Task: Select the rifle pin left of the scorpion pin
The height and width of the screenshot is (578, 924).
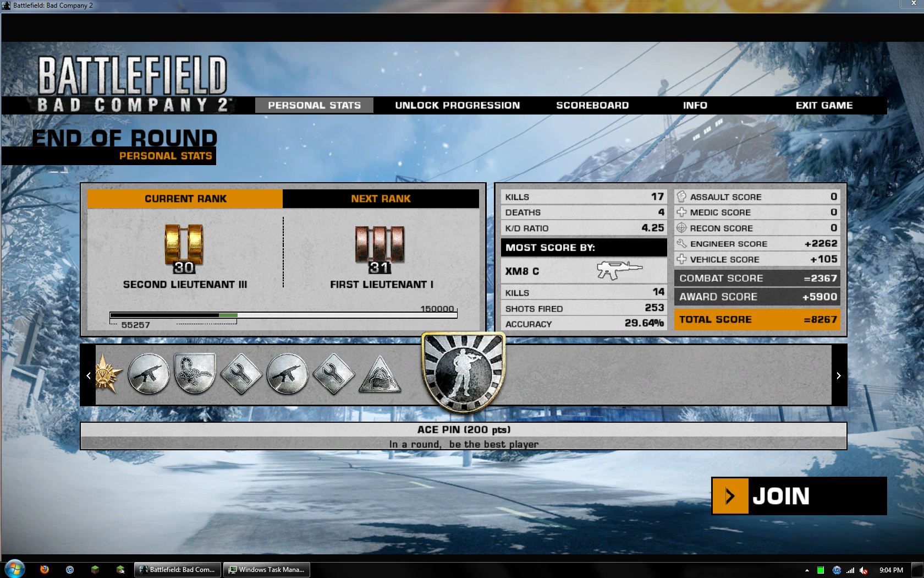Action: pos(148,374)
